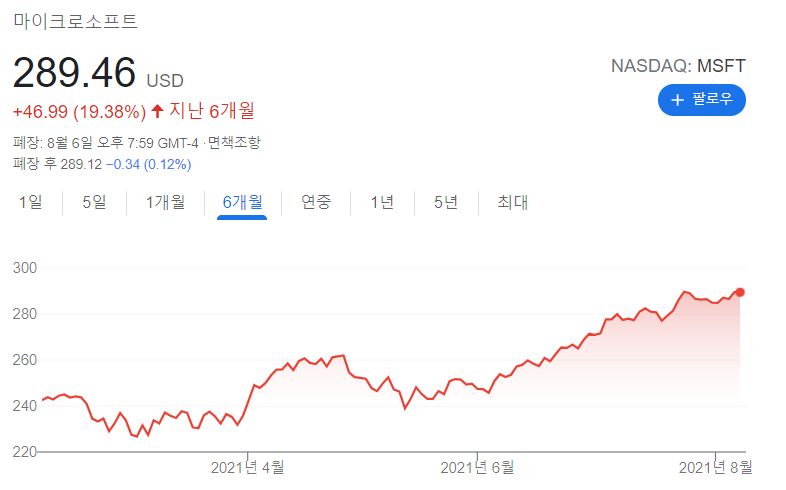Click the 2021년 8월 axis label

[716, 467]
